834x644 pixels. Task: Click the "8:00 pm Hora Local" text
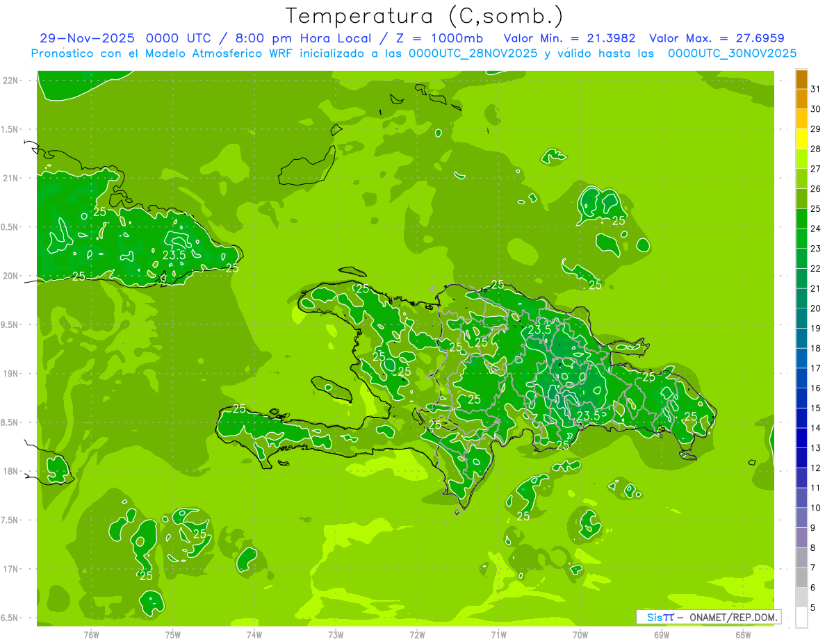click(x=302, y=38)
